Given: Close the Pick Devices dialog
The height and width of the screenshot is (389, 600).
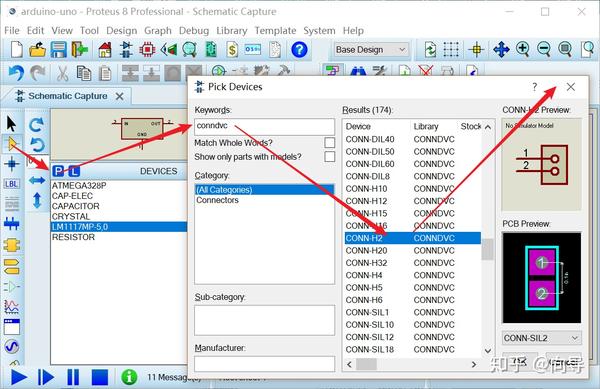Looking at the screenshot, I should (x=571, y=87).
